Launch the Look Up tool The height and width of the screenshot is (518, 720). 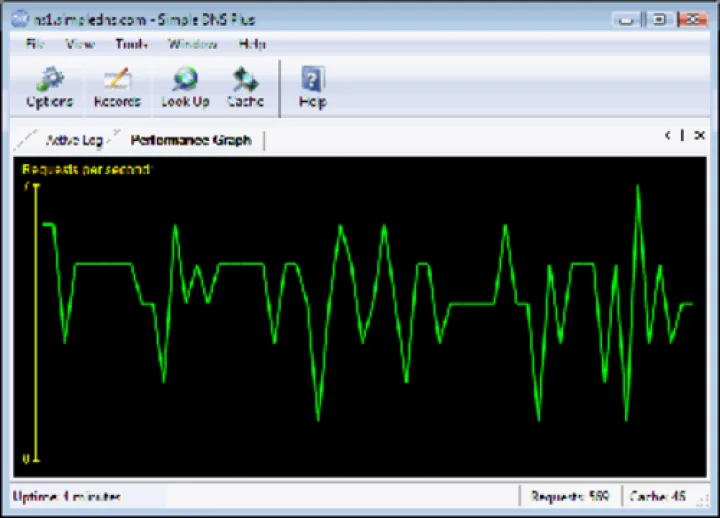(x=185, y=87)
